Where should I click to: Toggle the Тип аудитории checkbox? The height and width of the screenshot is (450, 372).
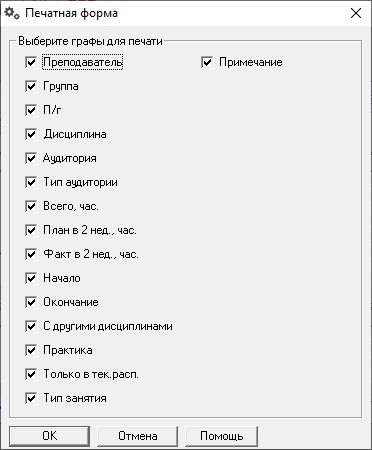click(x=31, y=182)
